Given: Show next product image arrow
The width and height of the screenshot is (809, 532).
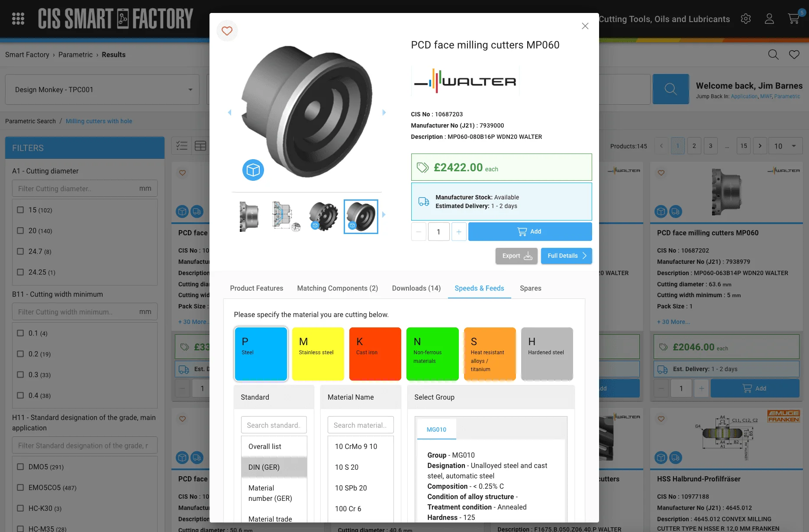Looking at the screenshot, I should [x=384, y=112].
